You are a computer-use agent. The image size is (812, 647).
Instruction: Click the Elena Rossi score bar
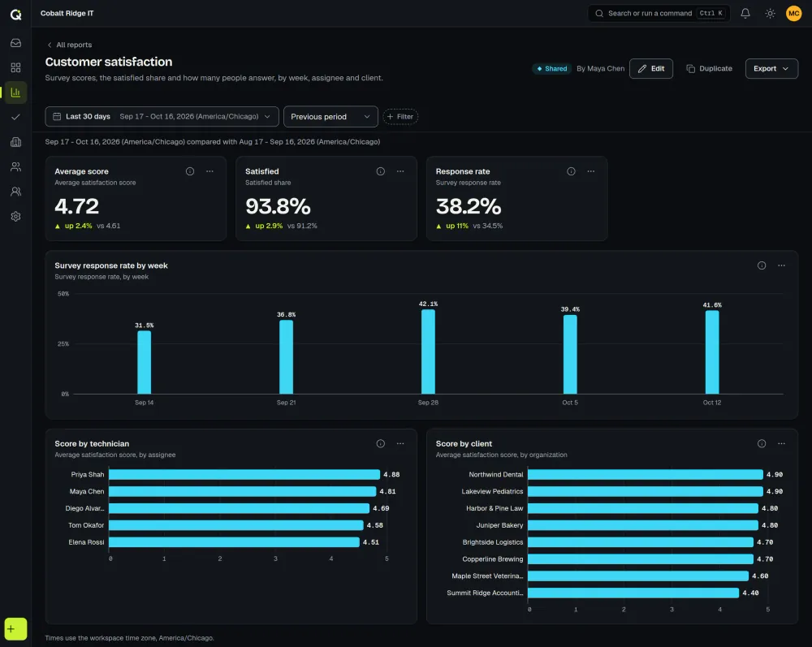point(234,542)
